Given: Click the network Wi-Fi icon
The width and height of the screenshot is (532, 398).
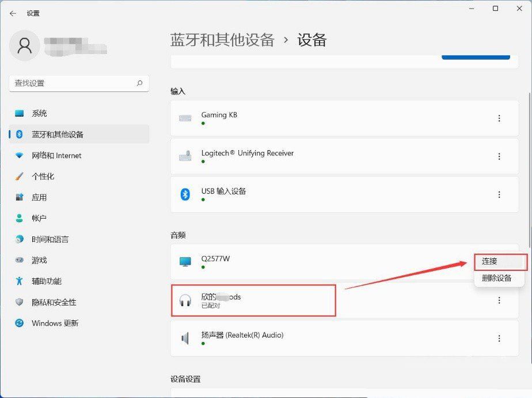Looking at the screenshot, I should click(x=20, y=155).
